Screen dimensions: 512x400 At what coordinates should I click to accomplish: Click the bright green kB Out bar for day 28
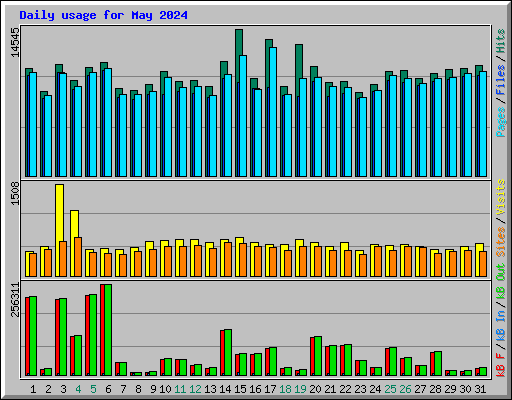point(438,364)
